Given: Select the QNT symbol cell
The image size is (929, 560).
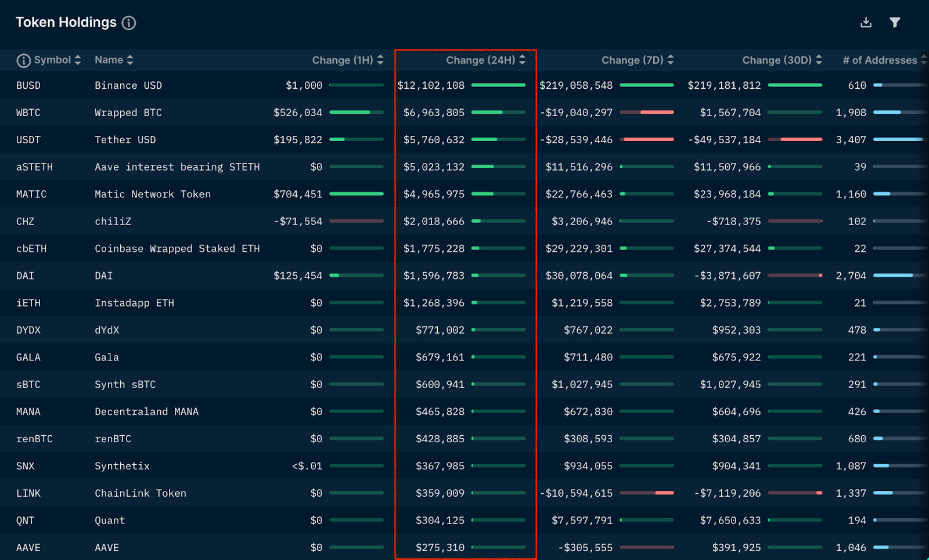Looking at the screenshot, I should [x=26, y=521].
